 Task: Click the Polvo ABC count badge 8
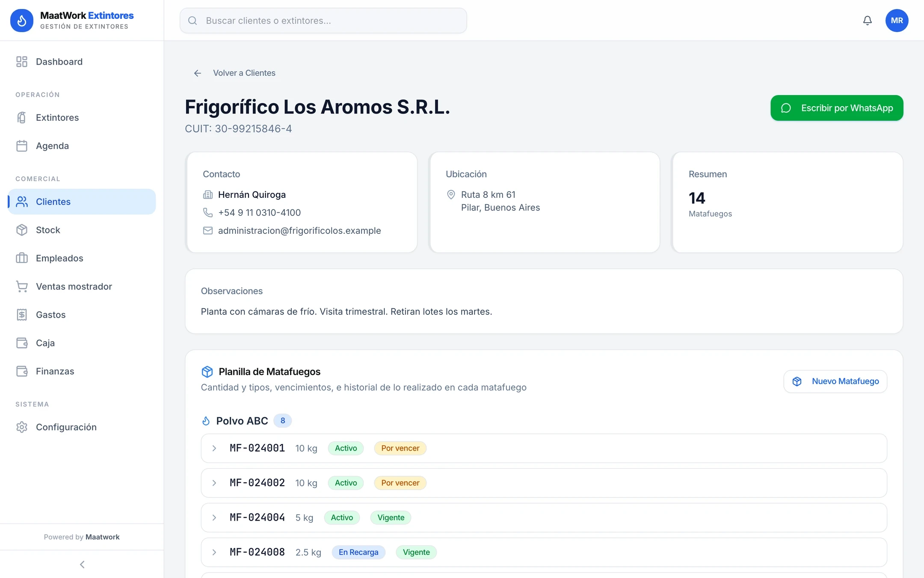282,421
